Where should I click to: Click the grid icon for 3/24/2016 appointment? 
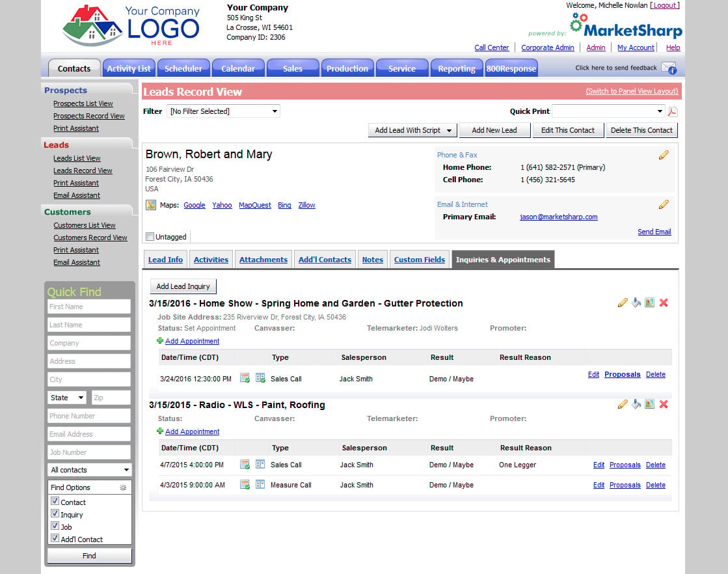[x=260, y=379]
